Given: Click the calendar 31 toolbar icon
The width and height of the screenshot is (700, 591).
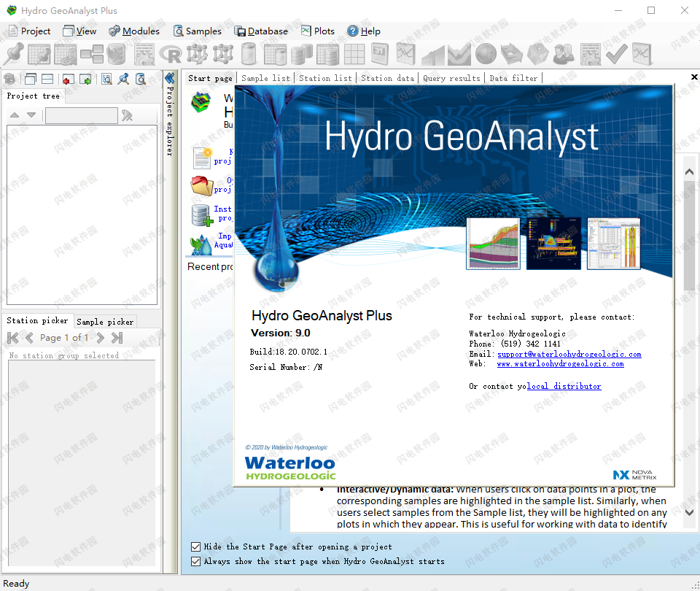Looking at the screenshot, I should (381, 54).
